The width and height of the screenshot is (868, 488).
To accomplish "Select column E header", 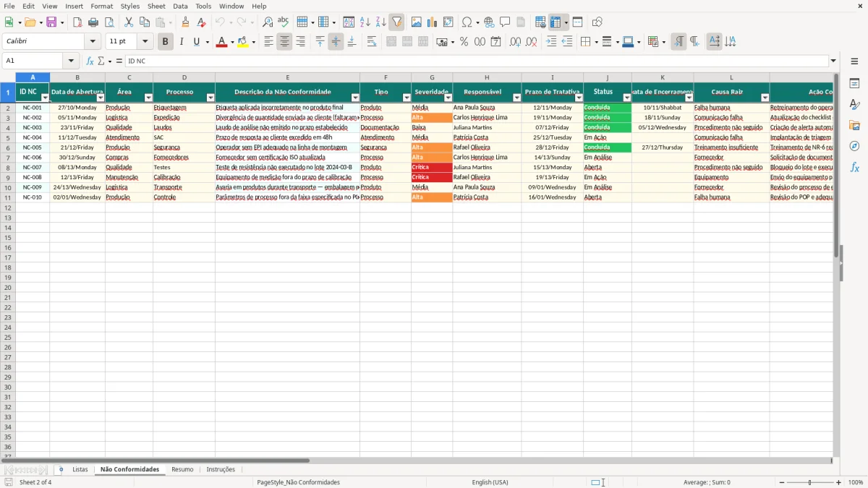I will pos(287,77).
